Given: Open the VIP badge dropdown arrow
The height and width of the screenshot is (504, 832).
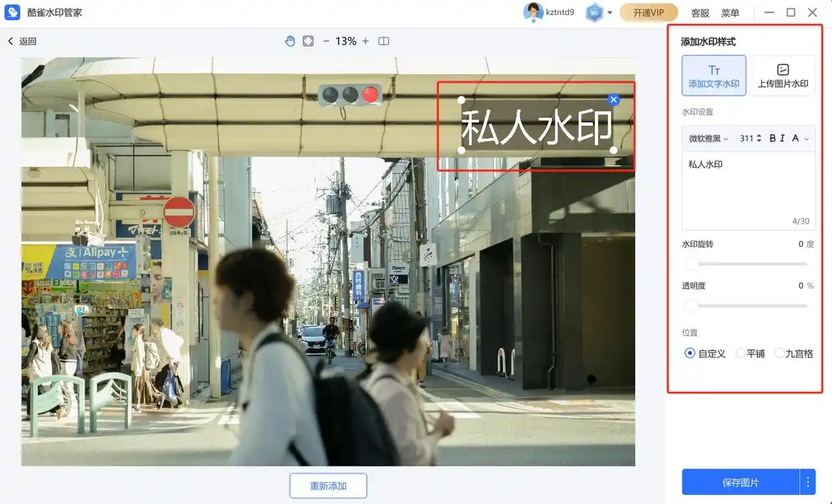Looking at the screenshot, I should click(x=610, y=13).
